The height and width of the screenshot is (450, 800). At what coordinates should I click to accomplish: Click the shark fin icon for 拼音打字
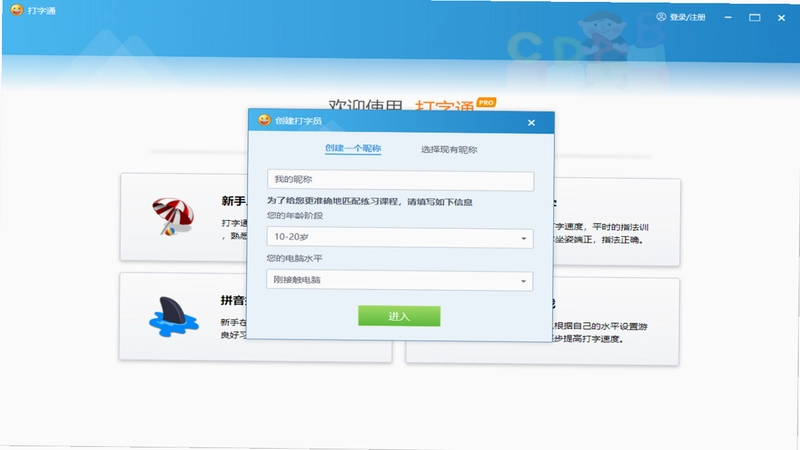click(173, 316)
